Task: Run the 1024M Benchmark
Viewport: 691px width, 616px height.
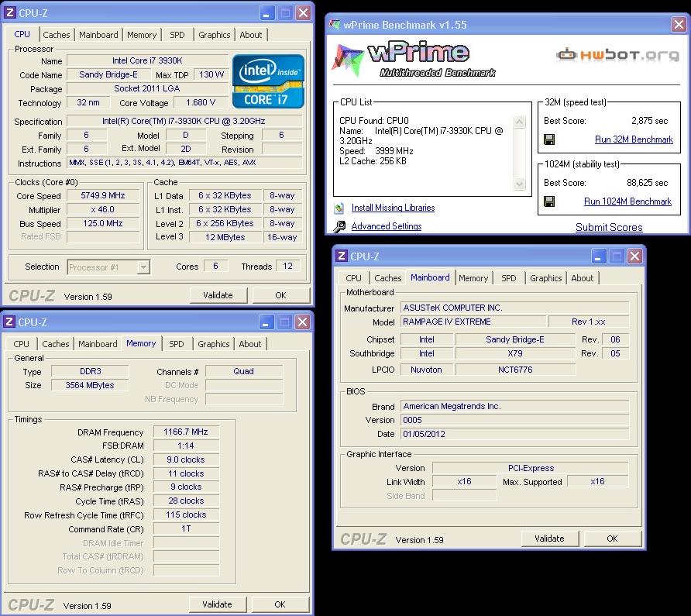Action: click(x=627, y=201)
